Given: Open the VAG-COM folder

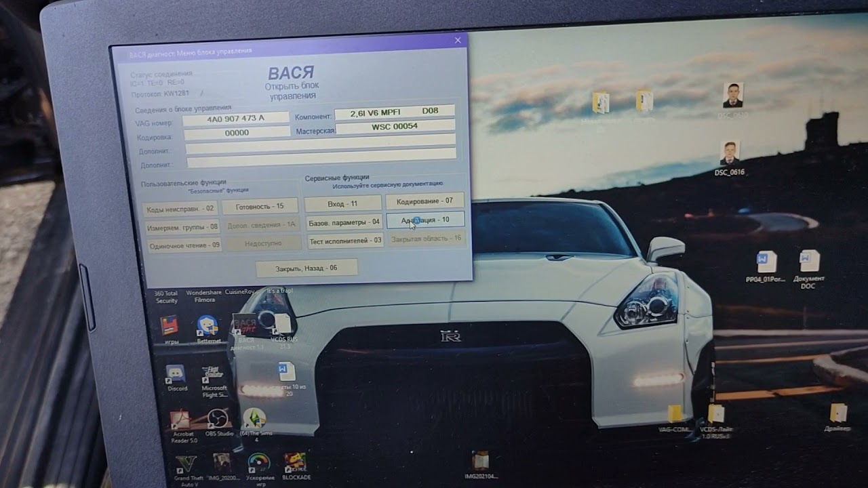Looking at the screenshot, I should tap(674, 418).
